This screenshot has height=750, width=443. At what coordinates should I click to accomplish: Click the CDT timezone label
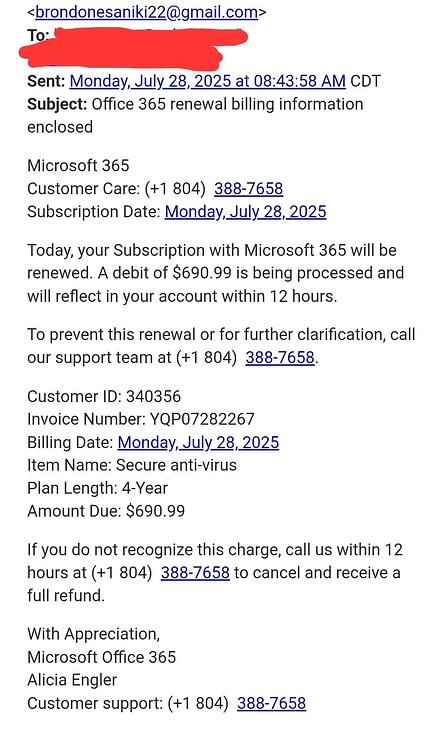(x=365, y=81)
